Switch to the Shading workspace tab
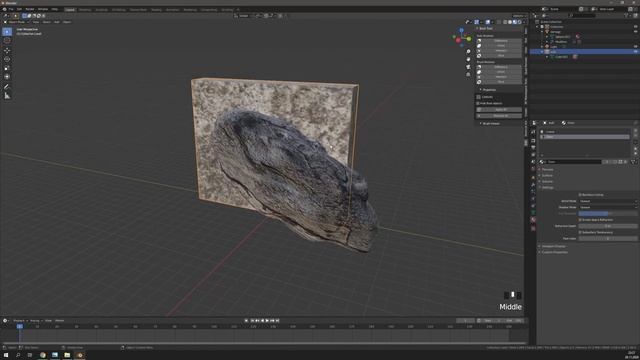This screenshot has width=640, height=360. click(x=156, y=9)
